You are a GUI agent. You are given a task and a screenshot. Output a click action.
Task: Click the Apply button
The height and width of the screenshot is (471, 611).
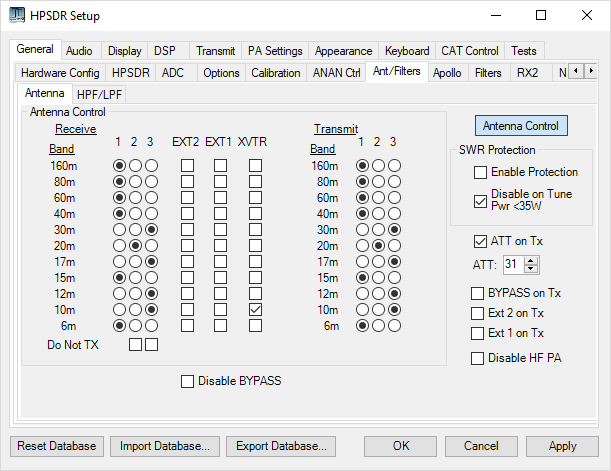tap(562, 446)
